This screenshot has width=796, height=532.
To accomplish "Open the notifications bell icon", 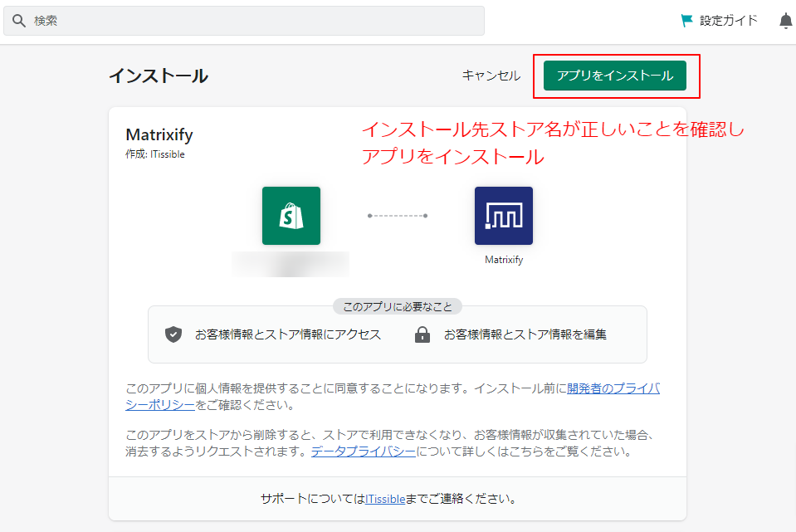I will pyautogui.click(x=786, y=21).
